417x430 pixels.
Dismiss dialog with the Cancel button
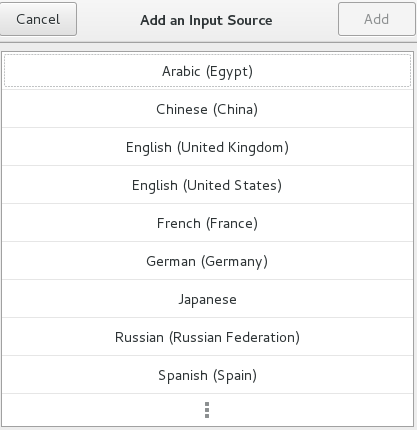click(x=38, y=19)
